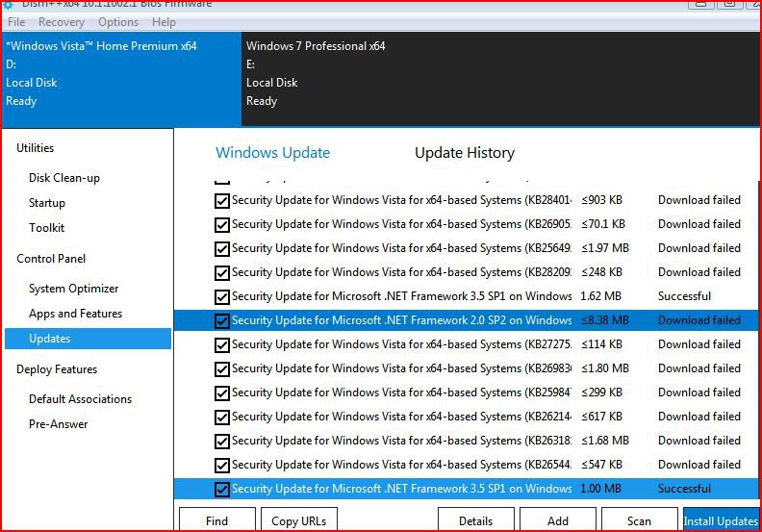
Task: Click the Details button
Action: [x=475, y=520]
